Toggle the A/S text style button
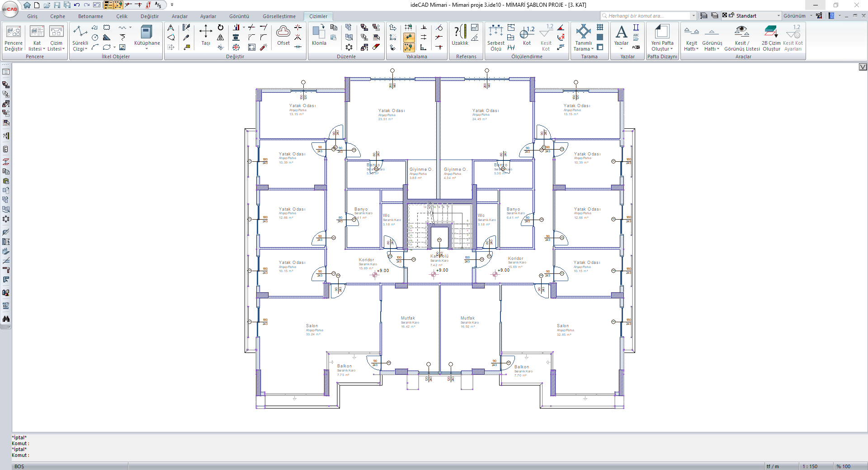The width and height of the screenshot is (868, 470). pyautogui.click(x=158, y=5)
